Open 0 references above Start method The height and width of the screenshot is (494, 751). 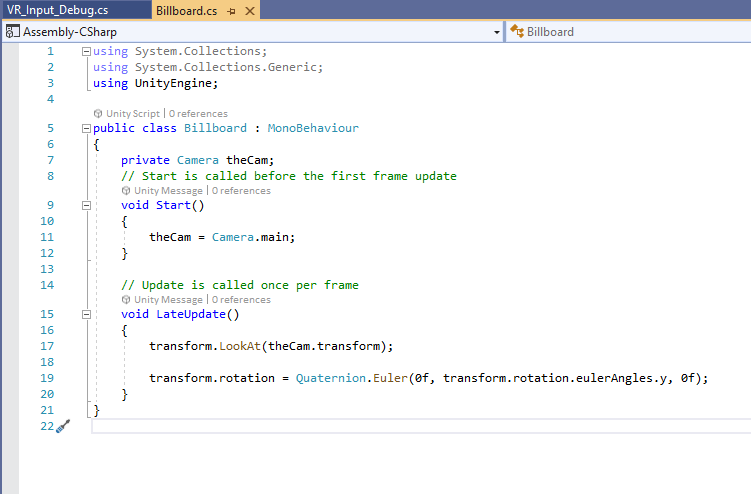point(241,191)
